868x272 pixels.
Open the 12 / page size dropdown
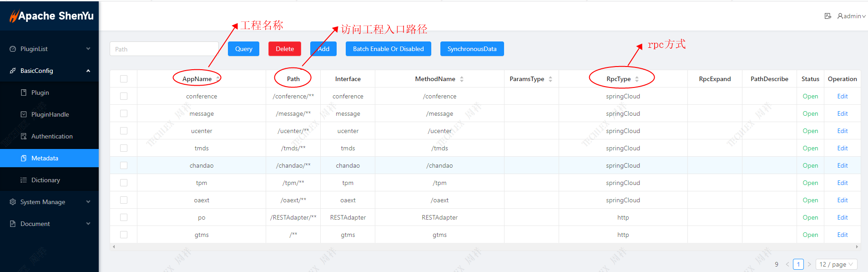click(837, 264)
